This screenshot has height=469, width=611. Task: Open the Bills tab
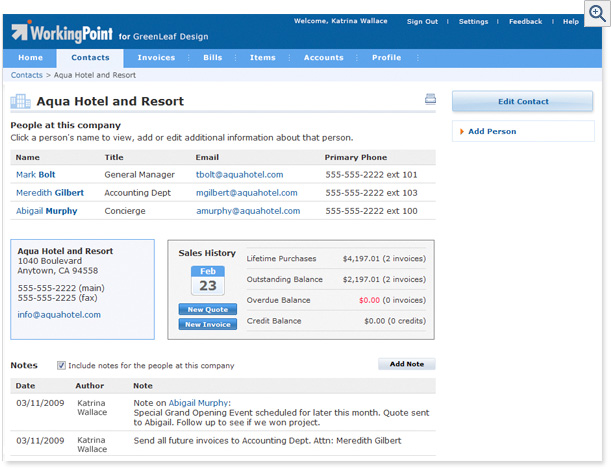212,58
